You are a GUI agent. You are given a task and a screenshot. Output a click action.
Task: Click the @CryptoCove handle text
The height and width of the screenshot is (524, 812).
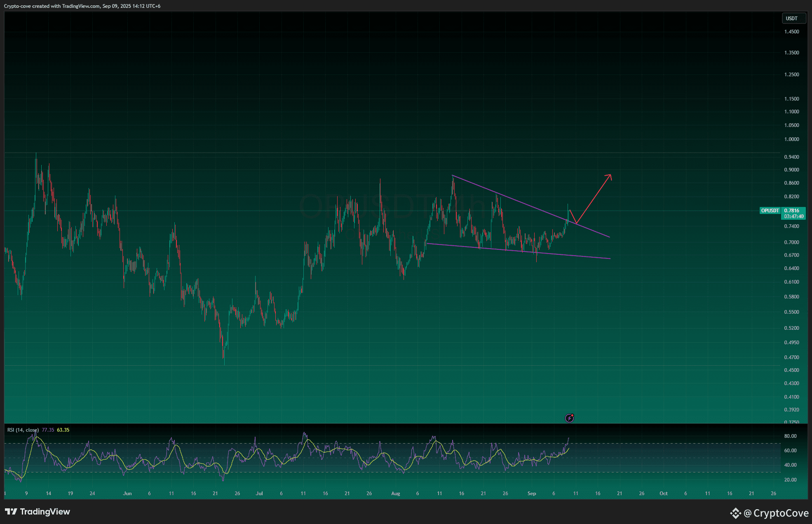pyautogui.click(x=776, y=513)
